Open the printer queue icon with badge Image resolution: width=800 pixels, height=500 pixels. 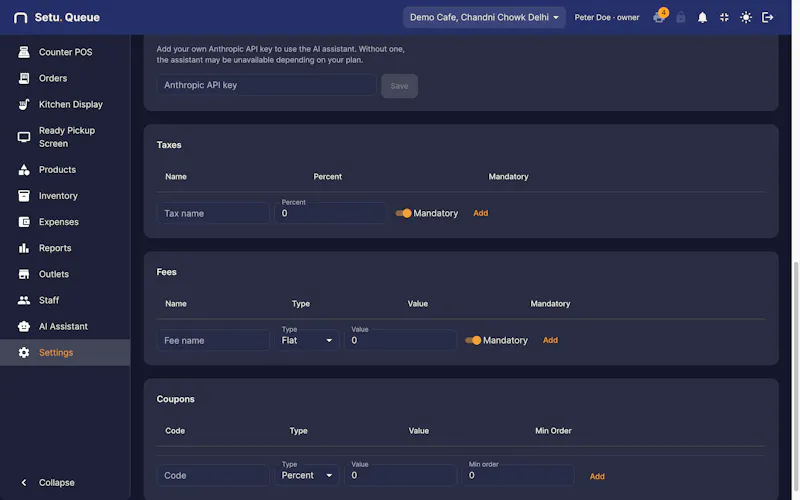coord(659,17)
